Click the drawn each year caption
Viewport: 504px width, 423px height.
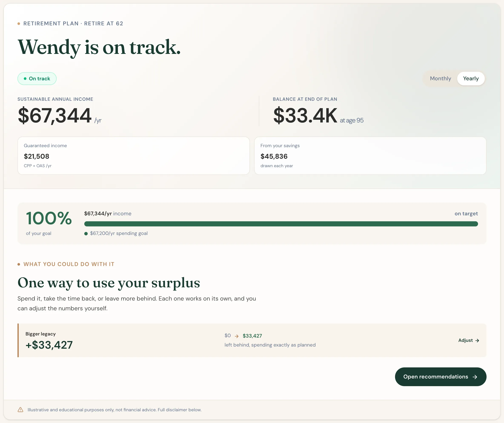tap(276, 166)
